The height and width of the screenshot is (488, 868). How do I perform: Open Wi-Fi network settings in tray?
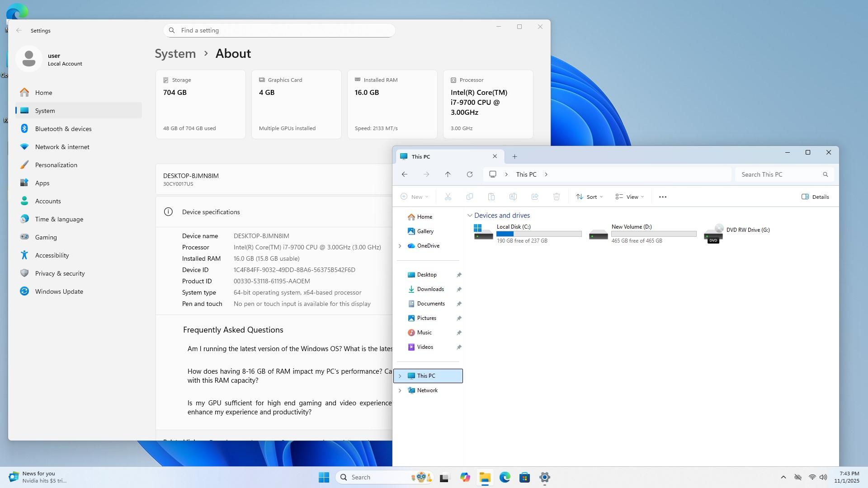click(x=812, y=477)
